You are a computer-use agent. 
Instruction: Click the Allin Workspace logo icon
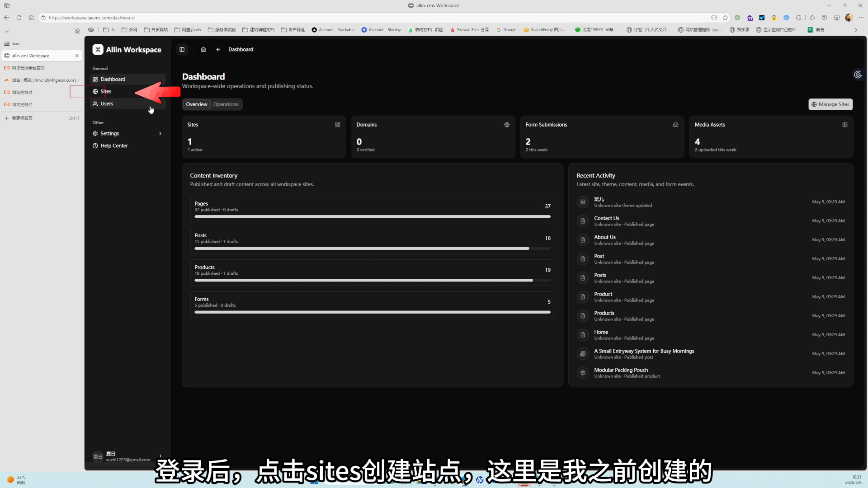(x=98, y=50)
